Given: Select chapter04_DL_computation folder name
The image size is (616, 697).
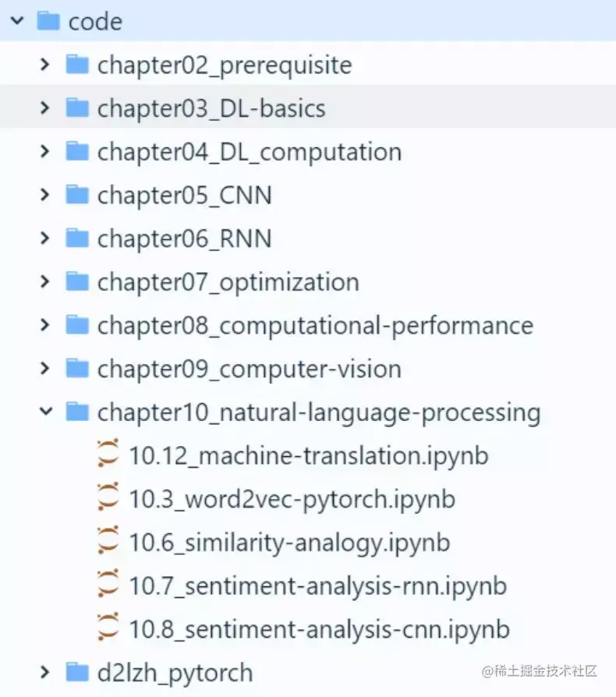Looking at the screenshot, I should [x=250, y=153].
